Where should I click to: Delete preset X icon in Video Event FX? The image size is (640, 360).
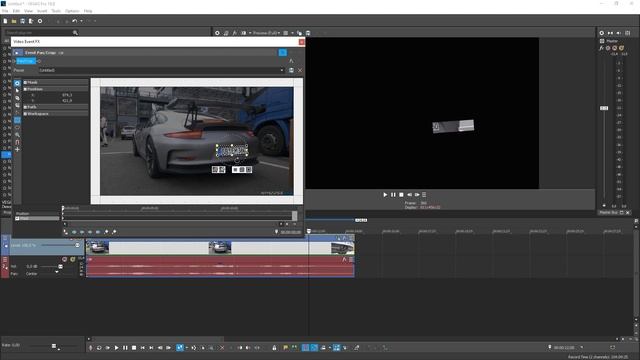[x=300, y=70]
